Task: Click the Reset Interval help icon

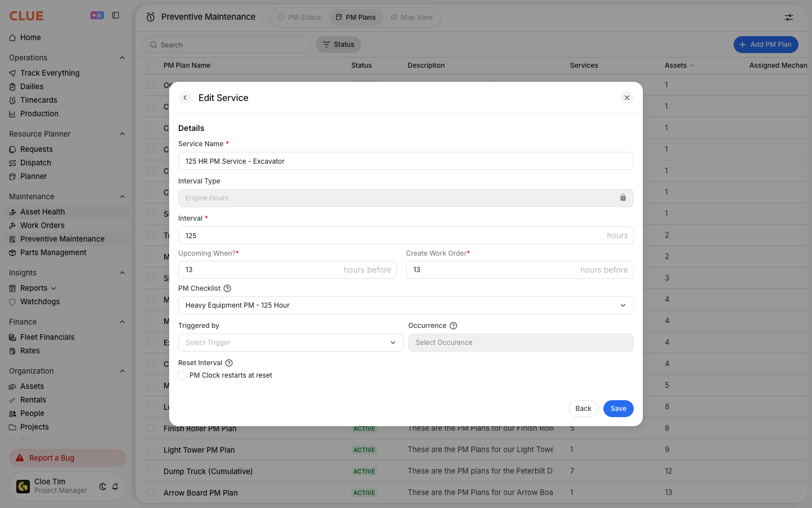Action: 229,363
